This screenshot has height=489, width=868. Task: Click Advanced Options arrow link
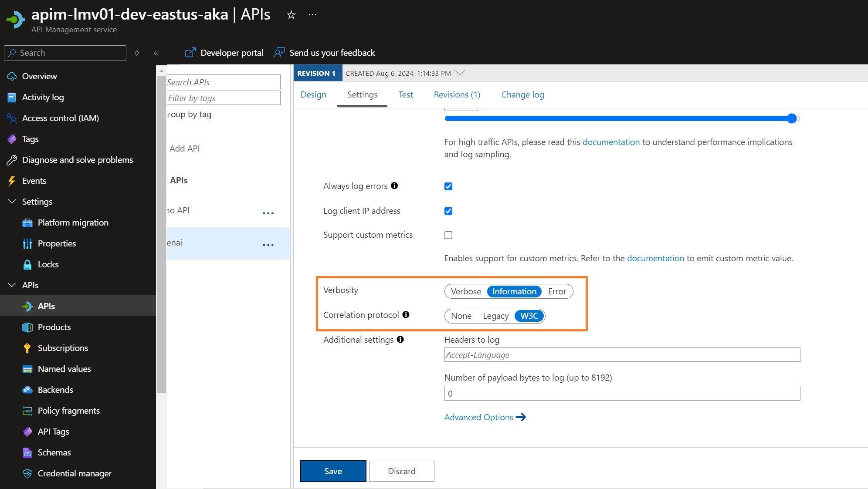click(x=485, y=416)
